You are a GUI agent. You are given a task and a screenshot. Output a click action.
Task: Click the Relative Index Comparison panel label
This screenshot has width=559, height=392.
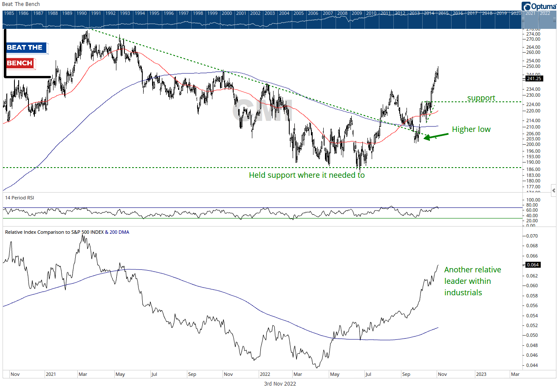pyautogui.click(x=67, y=232)
